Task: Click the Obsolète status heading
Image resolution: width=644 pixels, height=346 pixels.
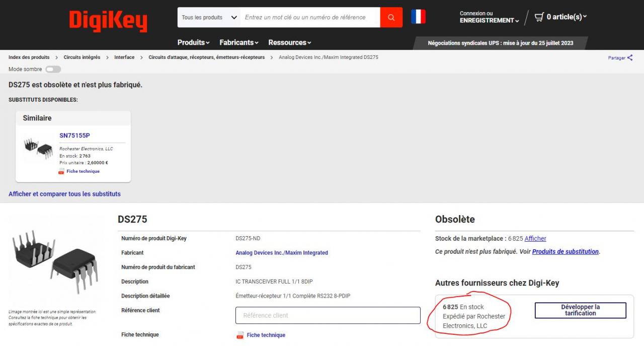Action: coord(455,220)
